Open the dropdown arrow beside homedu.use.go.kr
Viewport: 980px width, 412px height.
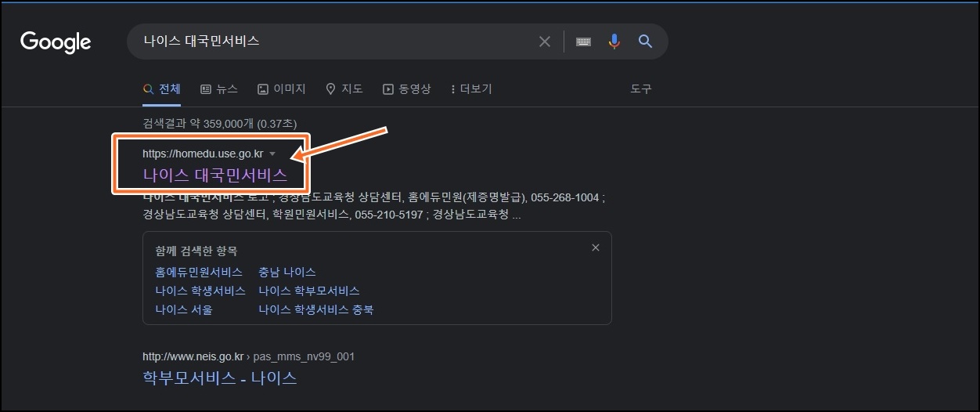[272, 154]
